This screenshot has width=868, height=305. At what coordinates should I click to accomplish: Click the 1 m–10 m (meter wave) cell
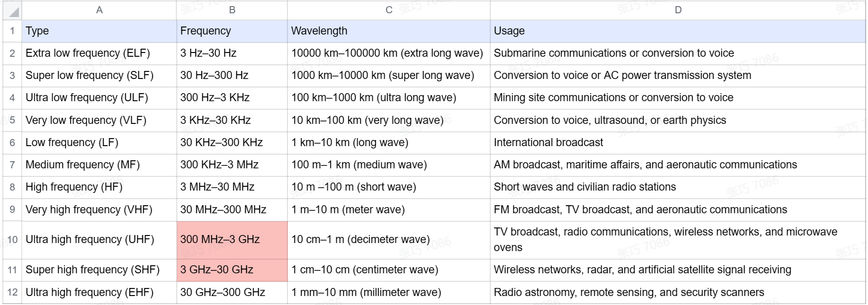pos(389,209)
